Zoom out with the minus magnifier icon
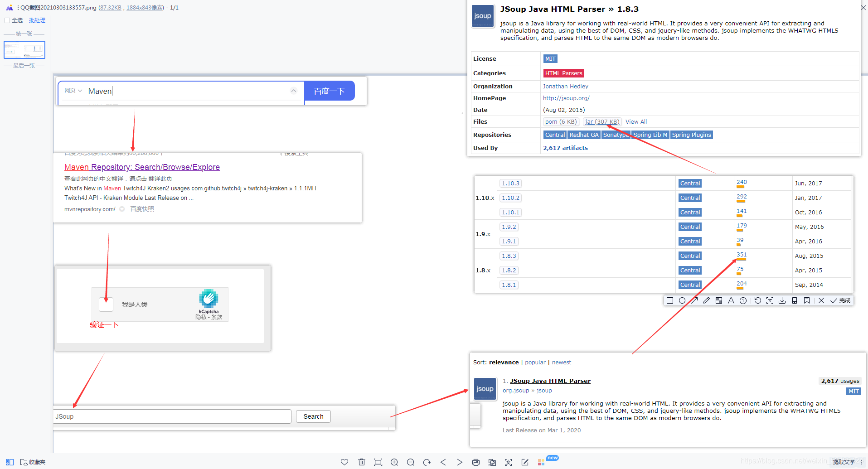868x469 pixels. [x=411, y=462]
